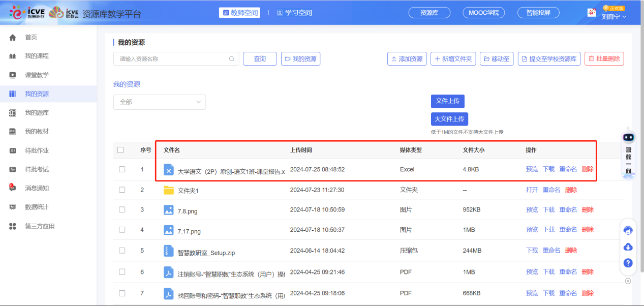The image size is (644, 306).
Task: Expand the 全部 resource type dropdown
Action: 159,102
